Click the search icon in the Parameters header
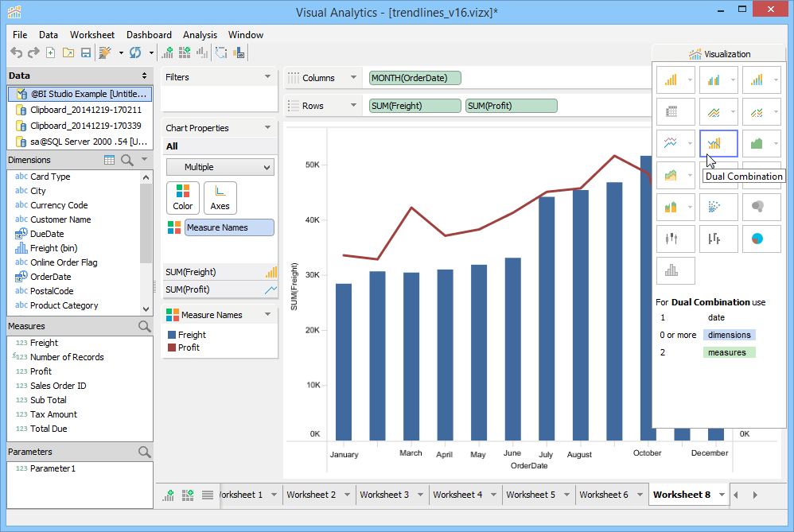This screenshot has height=532, width=794. (144, 452)
